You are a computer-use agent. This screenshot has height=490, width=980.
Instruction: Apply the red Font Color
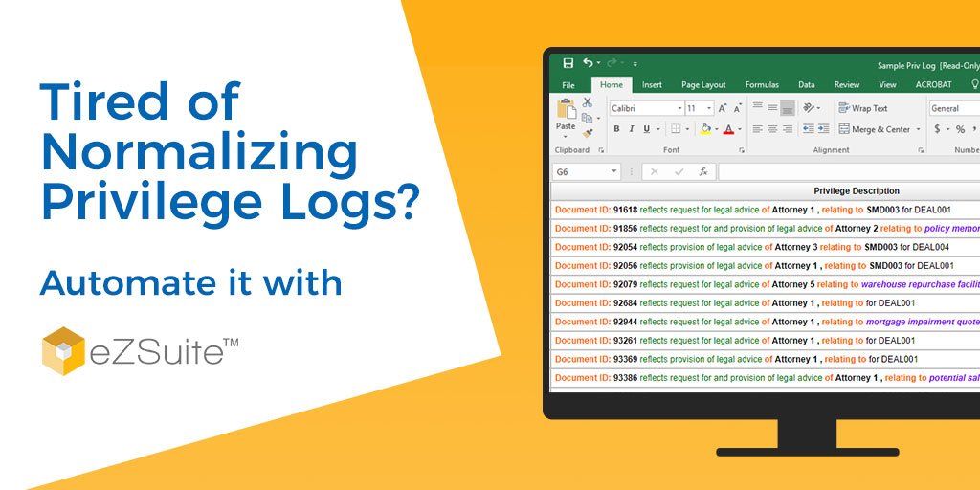coord(728,129)
